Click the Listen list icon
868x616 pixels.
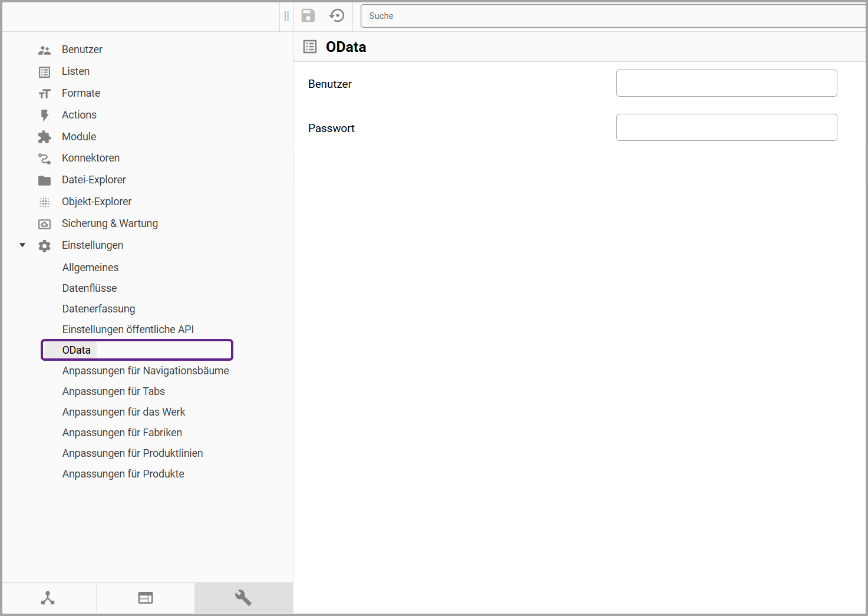[45, 72]
